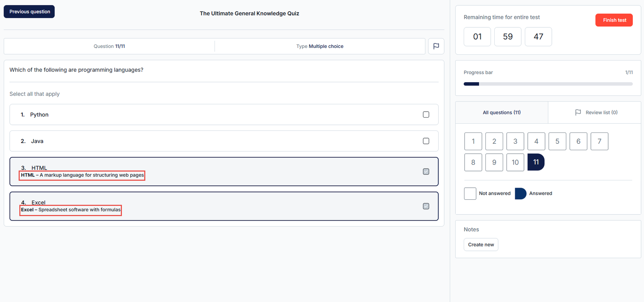Image resolution: width=644 pixels, height=302 pixels.
Task: Click the progress bar track
Action: point(548,84)
